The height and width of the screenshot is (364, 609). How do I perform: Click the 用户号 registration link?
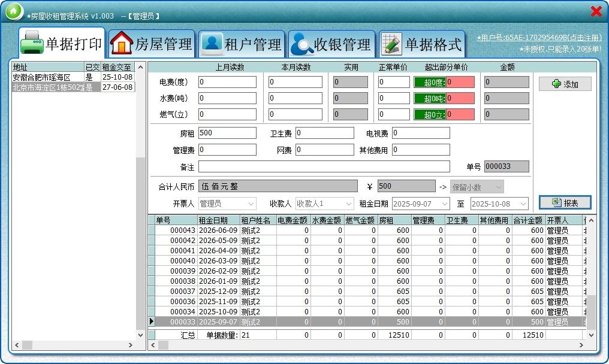click(539, 38)
